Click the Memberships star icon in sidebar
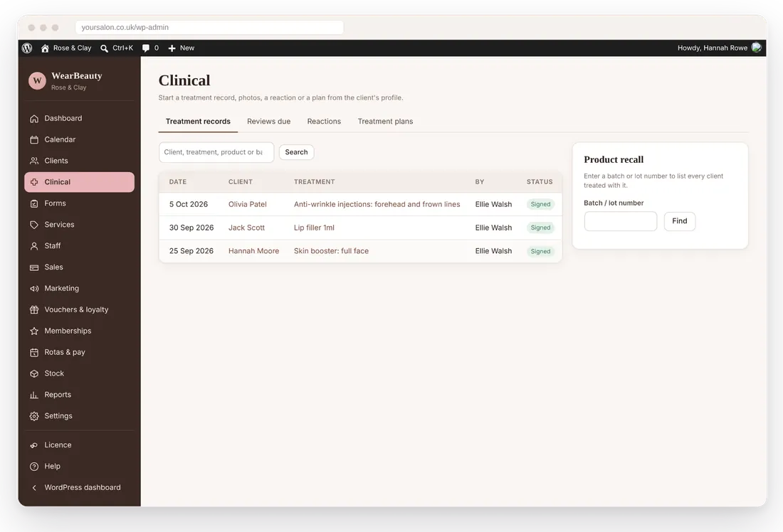783x532 pixels. point(34,331)
